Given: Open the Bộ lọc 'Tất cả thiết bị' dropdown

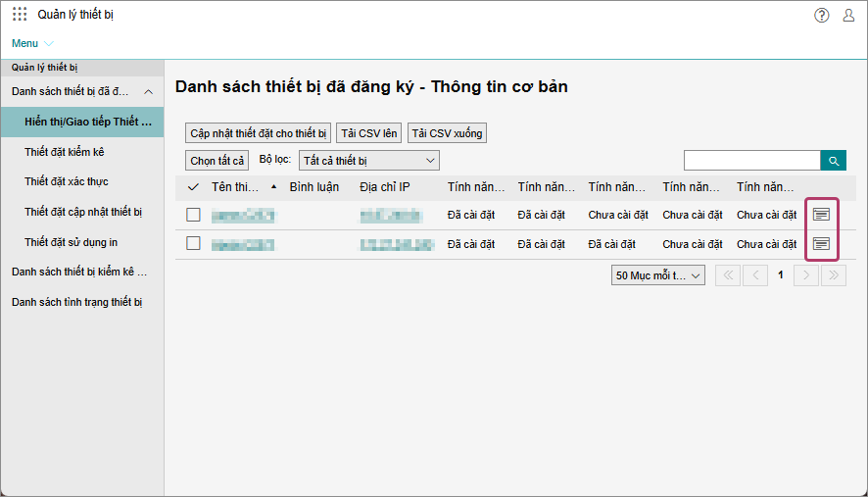Looking at the screenshot, I should coord(368,160).
